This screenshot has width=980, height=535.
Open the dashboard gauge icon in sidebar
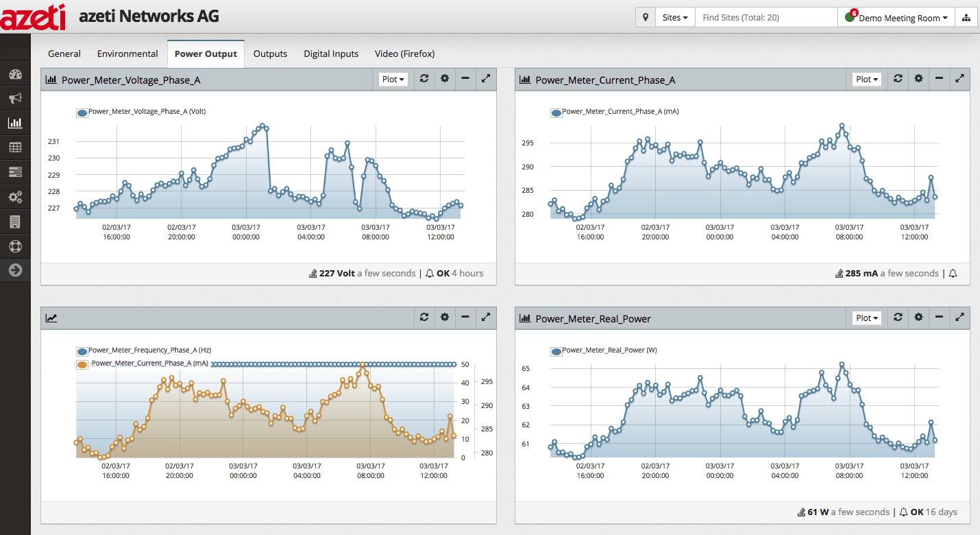[x=15, y=75]
